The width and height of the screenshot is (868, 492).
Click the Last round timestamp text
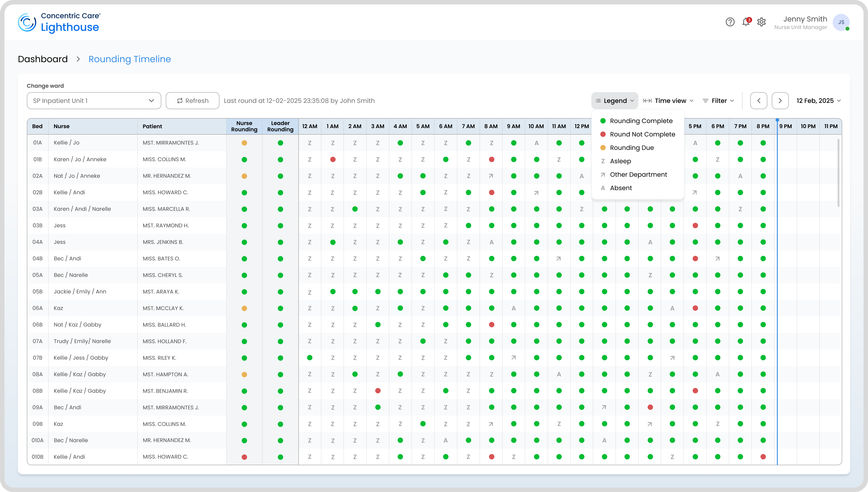tap(299, 101)
